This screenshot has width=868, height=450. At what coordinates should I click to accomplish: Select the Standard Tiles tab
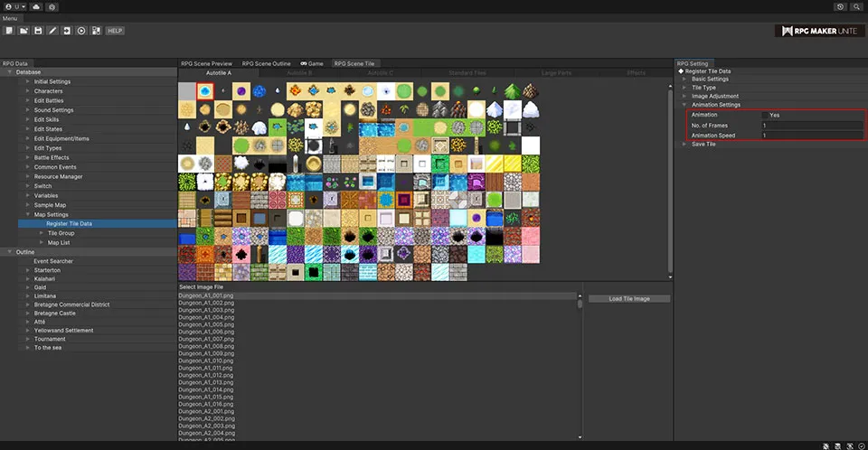tap(467, 73)
